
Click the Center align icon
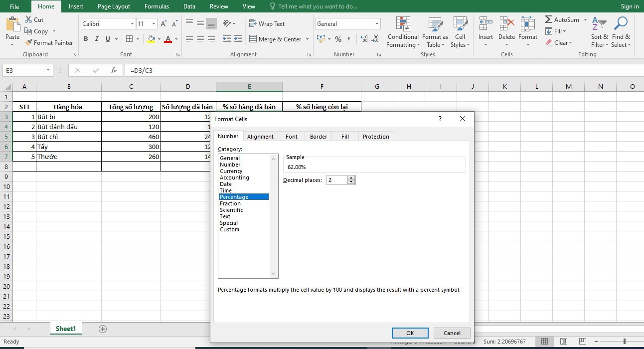click(x=200, y=39)
